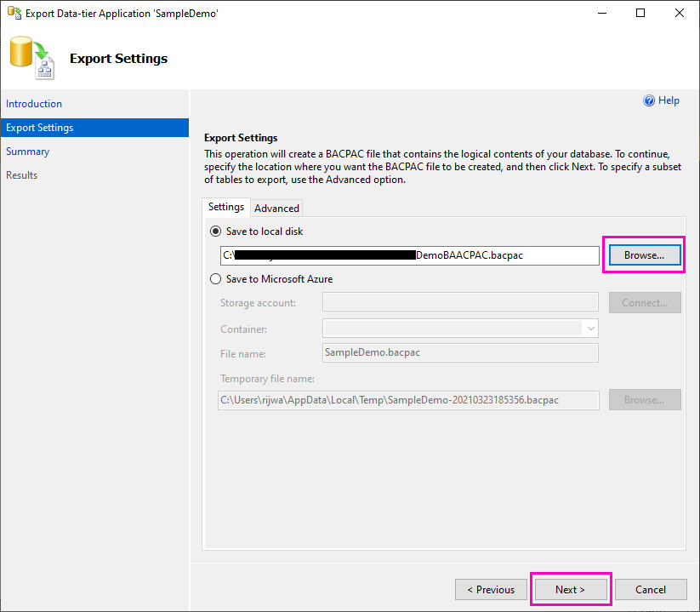Click the Temporary file name field
The width and height of the screenshot is (700, 612).
pos(408,399)
